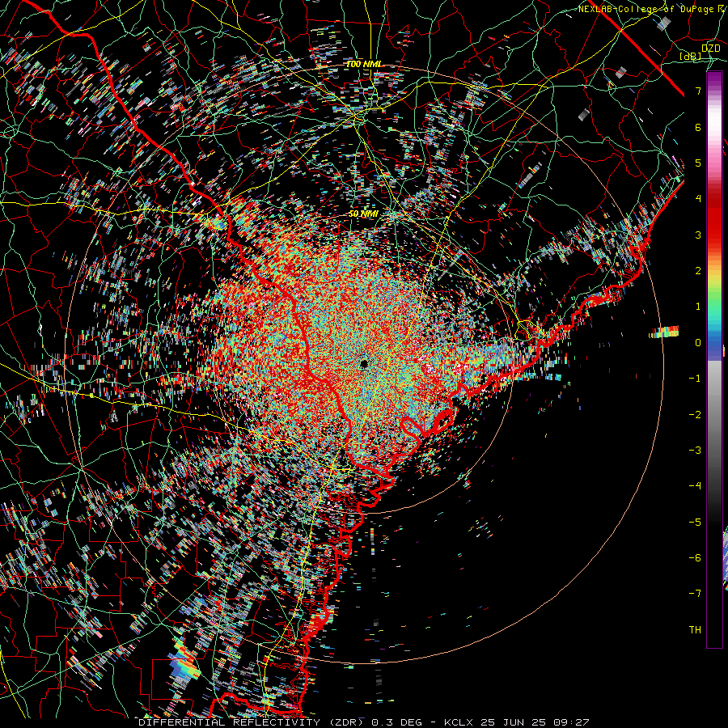Click the "-5" value on color scale

tap(695, 523)
